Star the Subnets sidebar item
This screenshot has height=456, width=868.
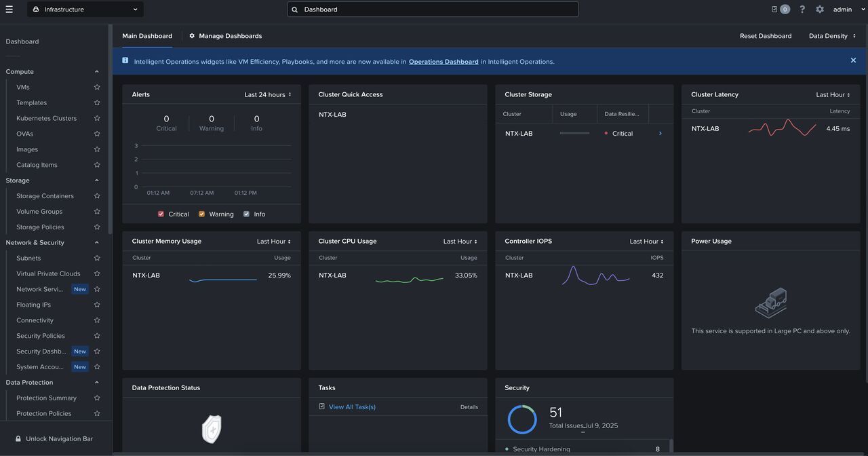click(97, 259)
